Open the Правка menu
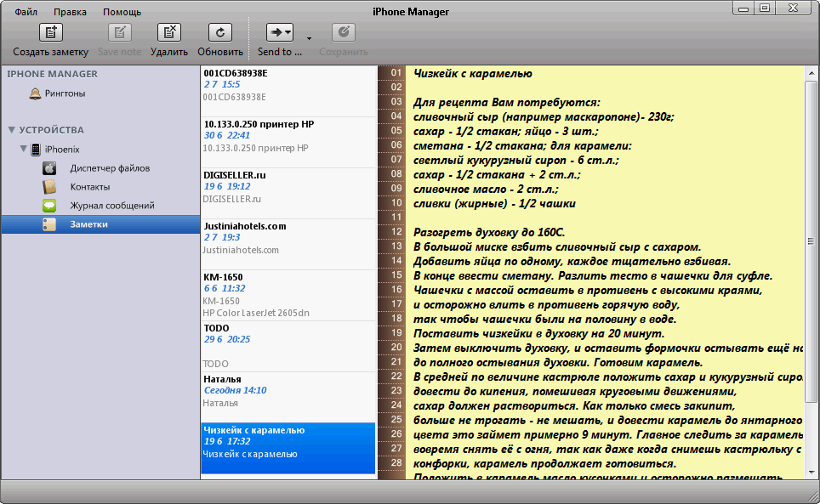The height and width of the screenshot is (504, 820). click(70, 12)
